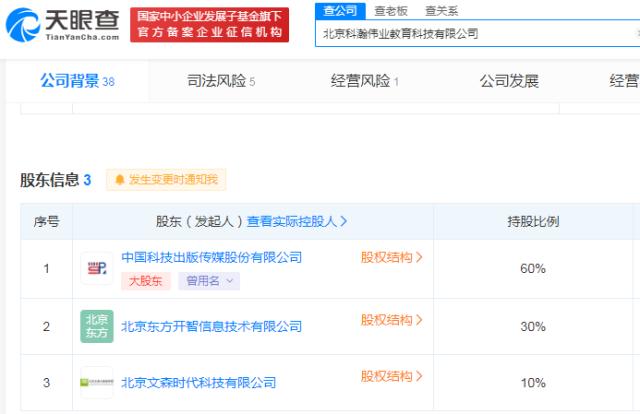Click the 发生变更时通知我 notification button
640x414 pixels.
[x=166, y=179]
